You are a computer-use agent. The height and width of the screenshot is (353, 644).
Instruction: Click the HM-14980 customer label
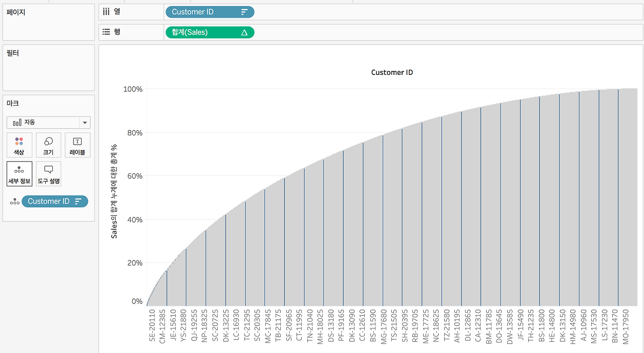coord(573,326)
